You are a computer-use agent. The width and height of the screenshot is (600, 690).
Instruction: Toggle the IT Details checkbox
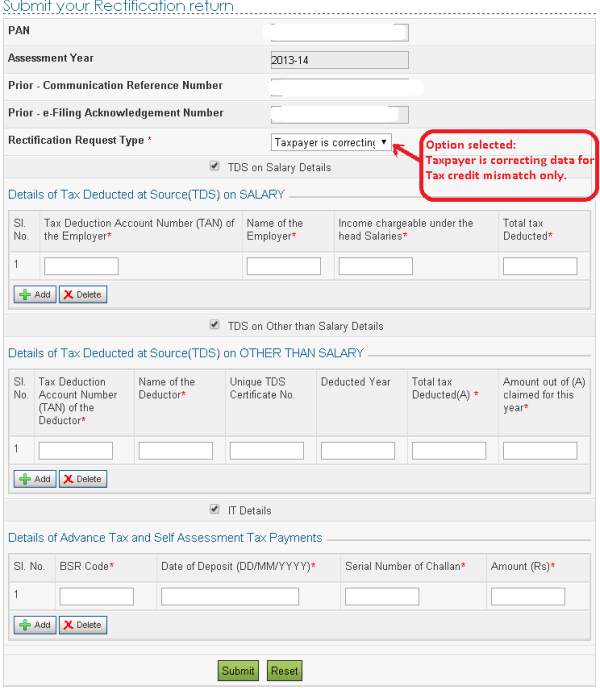coord(214,510)
